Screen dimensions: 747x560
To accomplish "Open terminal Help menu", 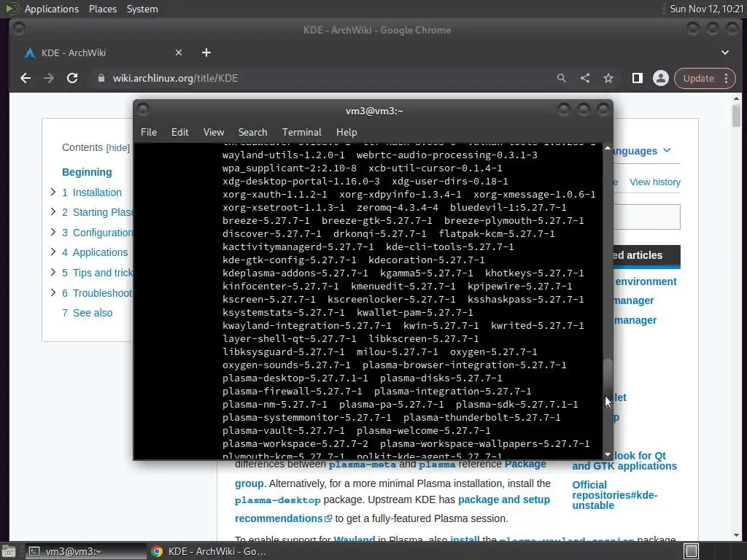I will (x=347, y=132).
